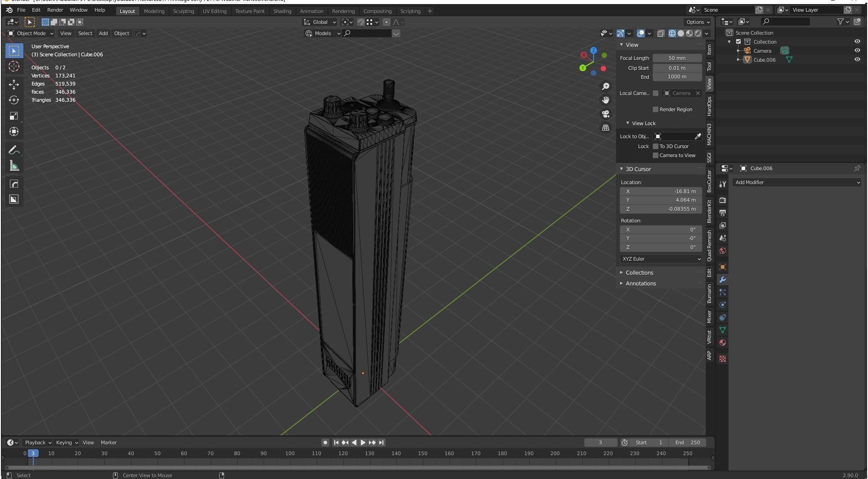The image size is (868, 479).
Task: Open the Object Data mesh properties tab
Action: coord(723,330)
